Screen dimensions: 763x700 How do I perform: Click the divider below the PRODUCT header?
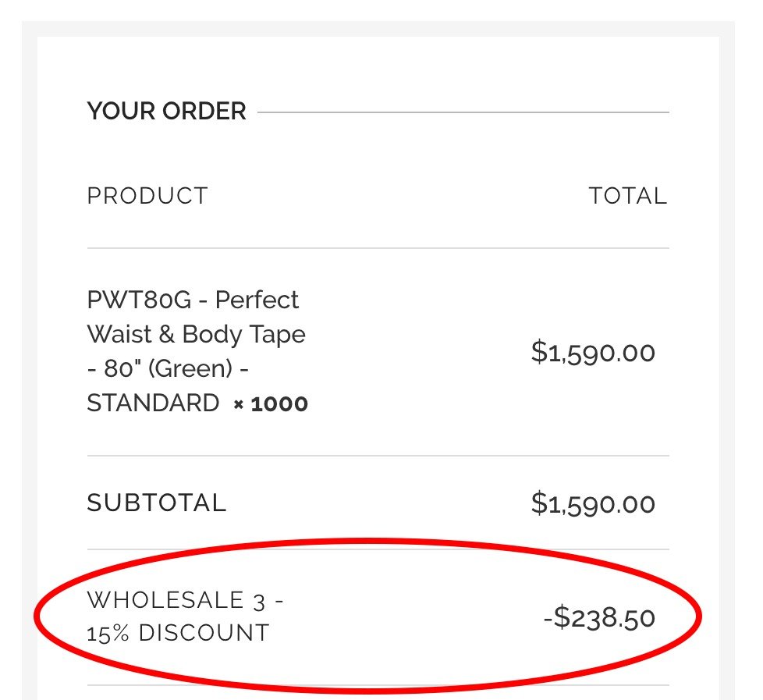point(378,248)
